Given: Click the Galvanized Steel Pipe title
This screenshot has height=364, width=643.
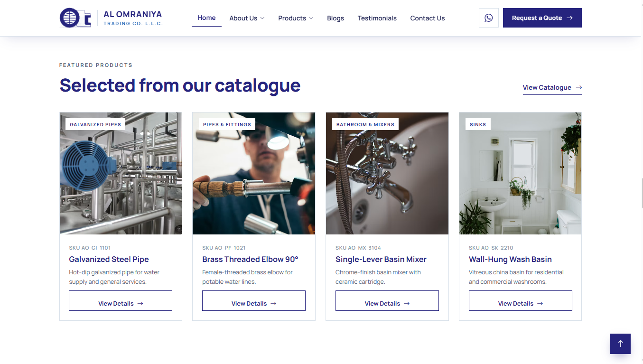Looking at the screenshot, I should pos(109,259).
